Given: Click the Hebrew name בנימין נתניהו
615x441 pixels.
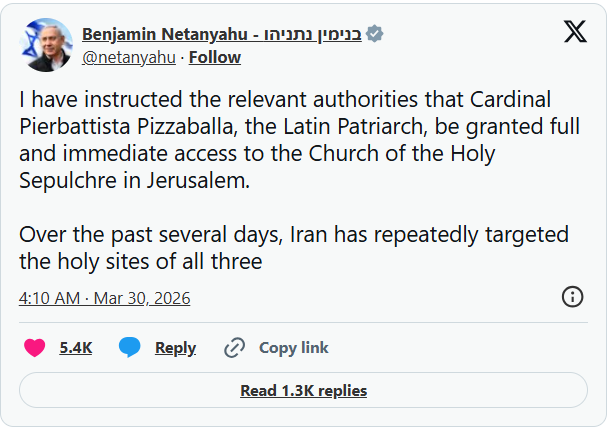Looking at the screenshot, I should click(311, 34).
